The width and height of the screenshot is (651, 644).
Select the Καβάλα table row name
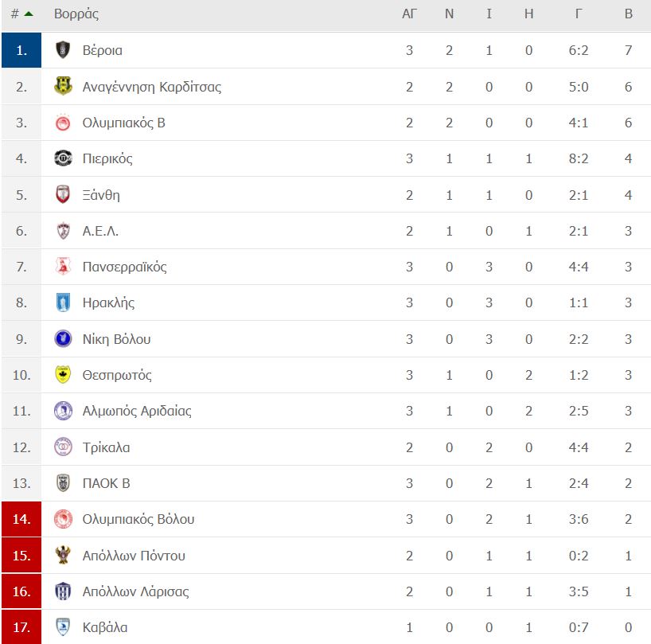click(104, 627)
